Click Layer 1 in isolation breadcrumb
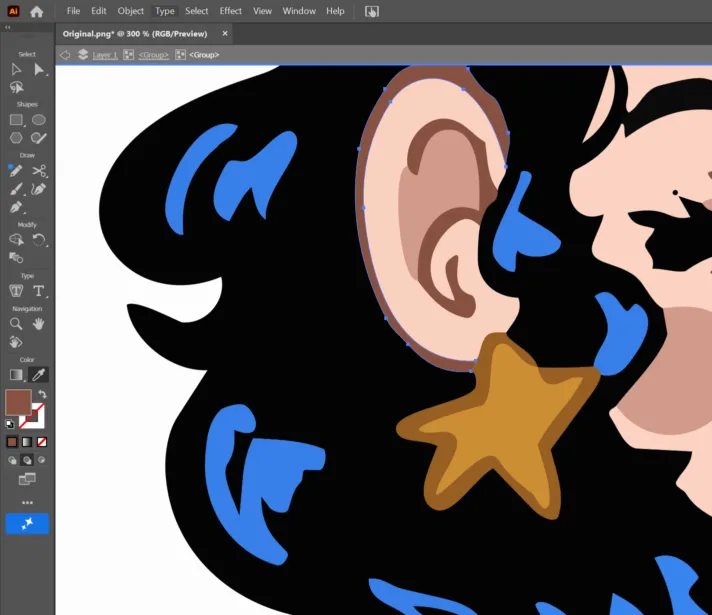This screenshot has height=615, width=712. [105, 55]
